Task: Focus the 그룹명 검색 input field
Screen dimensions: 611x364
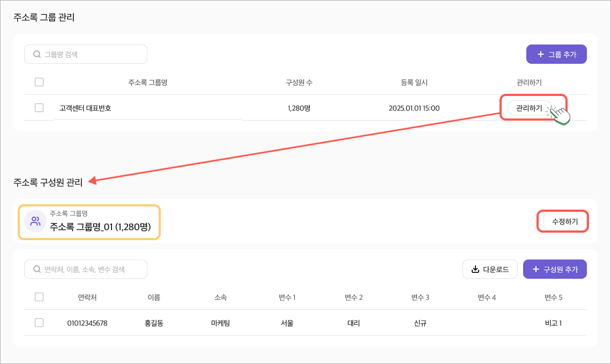Action: (86, 54)
